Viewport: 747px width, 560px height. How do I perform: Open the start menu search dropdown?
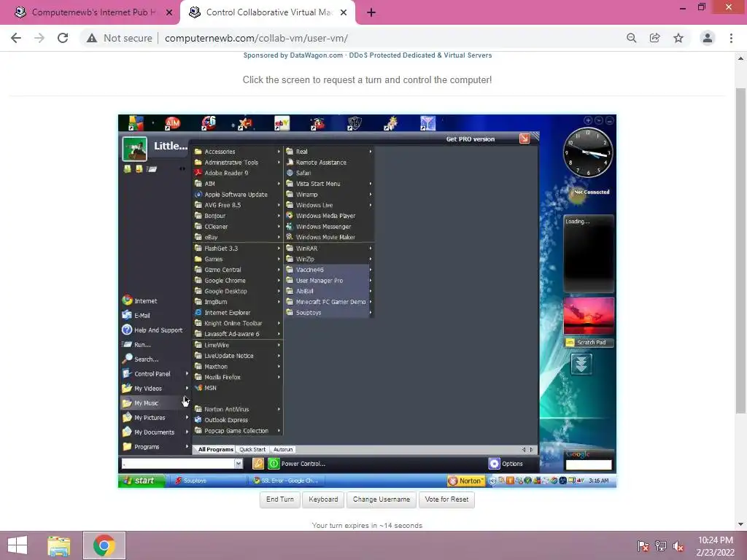point(239,463)
